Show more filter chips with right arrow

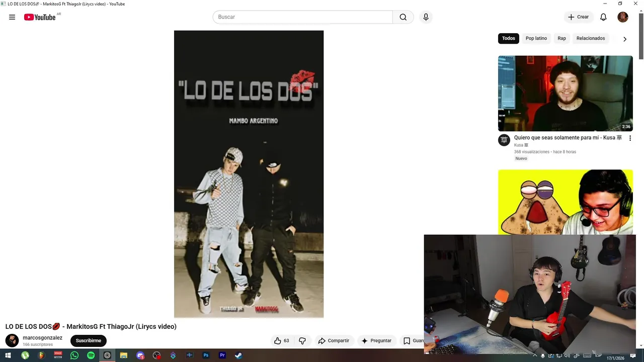click(x=625, y=39)
